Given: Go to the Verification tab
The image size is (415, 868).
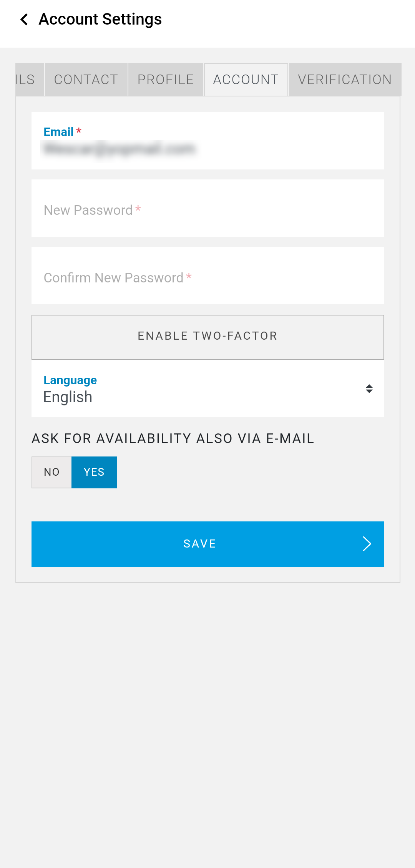Looking at the screenshot, I should [345, 80].
